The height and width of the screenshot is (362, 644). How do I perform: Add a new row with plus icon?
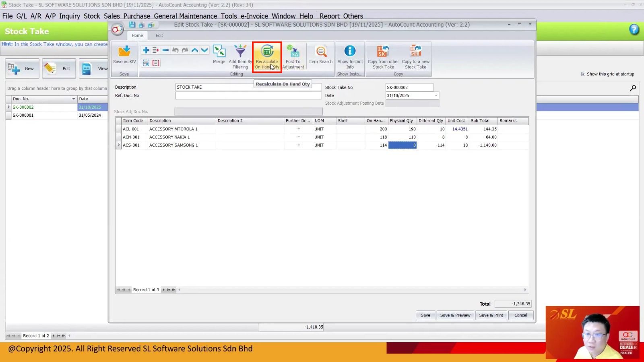pos(146,50)
